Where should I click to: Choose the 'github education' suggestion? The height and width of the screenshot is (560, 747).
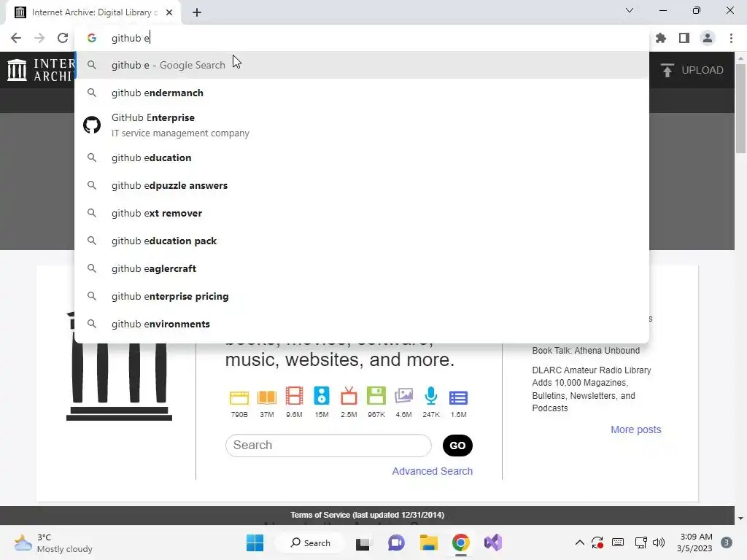coord(362,157)
